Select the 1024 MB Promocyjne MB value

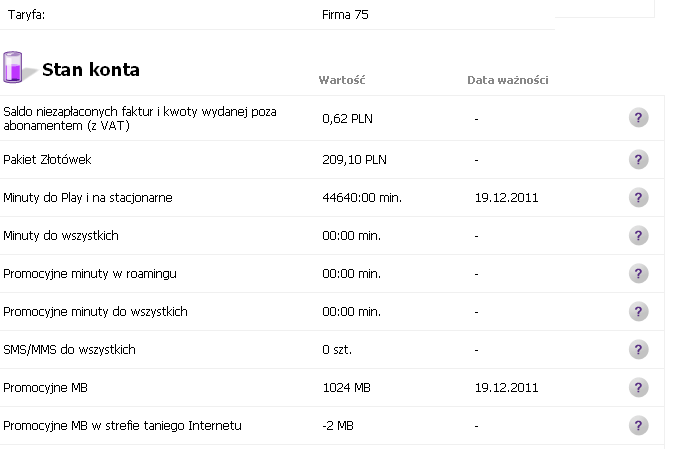click(x=346, y=388)
